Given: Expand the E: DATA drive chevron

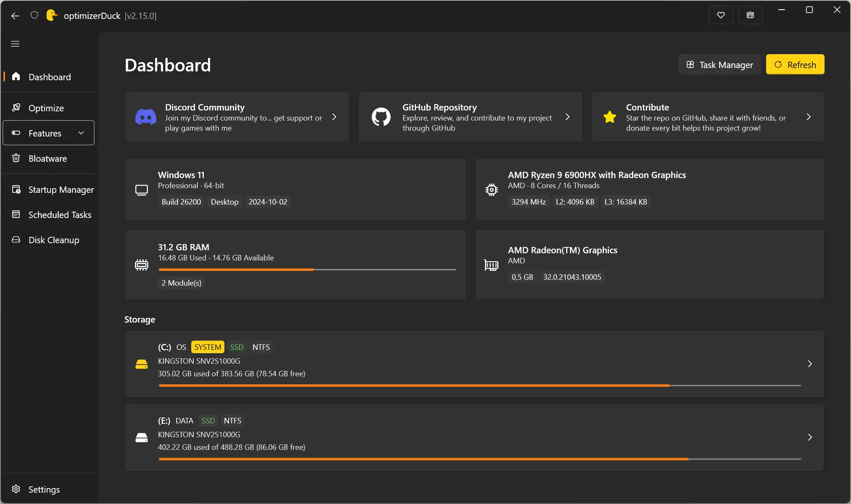Looking at the screenshot, I should pyautogui.click(x=810, y=437).
